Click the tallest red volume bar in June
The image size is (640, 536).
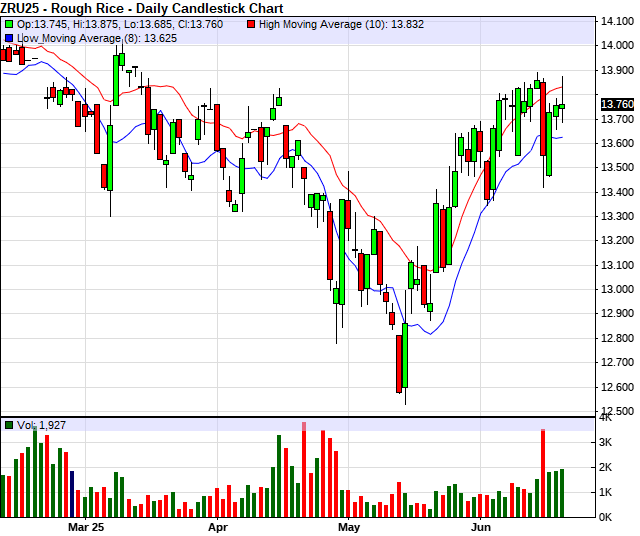pyautogui.click(x=543, y=472)
